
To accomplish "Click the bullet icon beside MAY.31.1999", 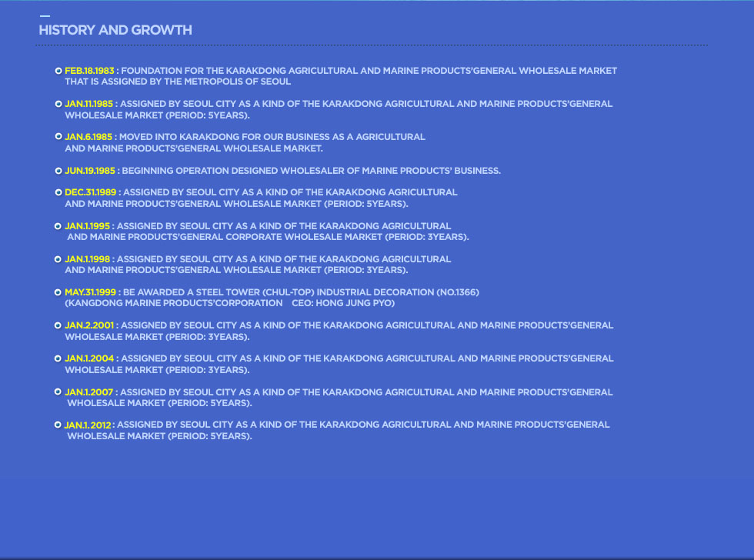I will pos(58,292).
